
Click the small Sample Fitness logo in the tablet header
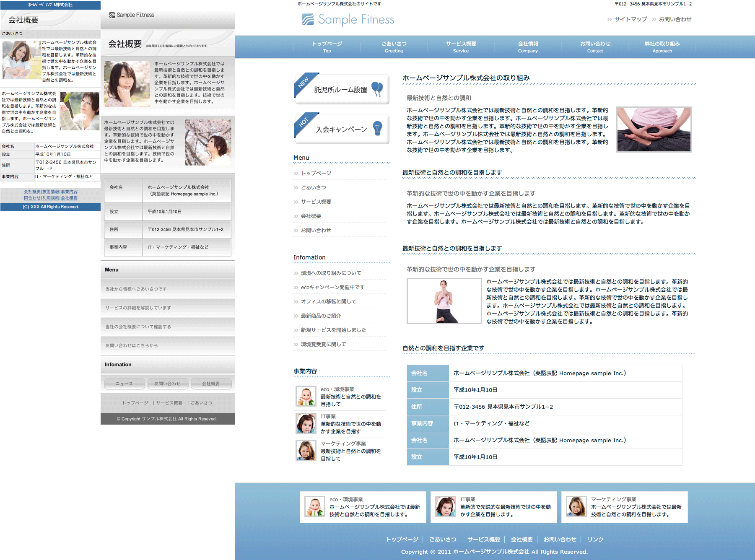point(132,15)
